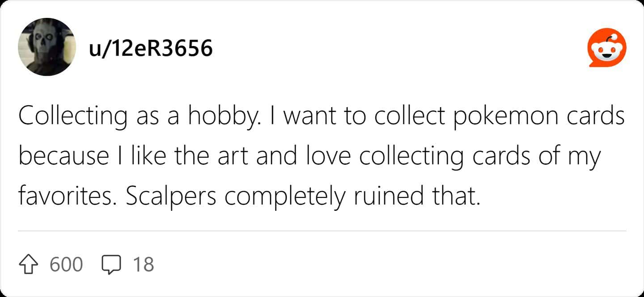This screenshot has width=644, height=297.
Task: Click the word "because" in the post
Action: click(x=64, y=157)
